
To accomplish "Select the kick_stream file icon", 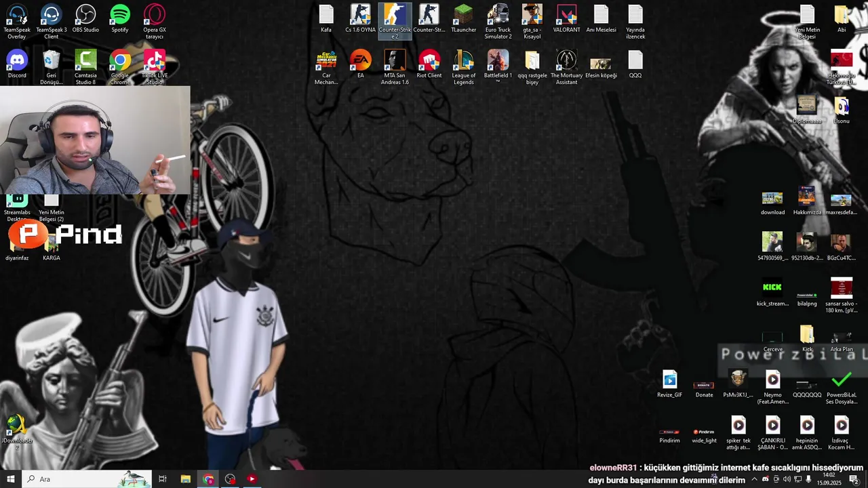I will [772, 292].
